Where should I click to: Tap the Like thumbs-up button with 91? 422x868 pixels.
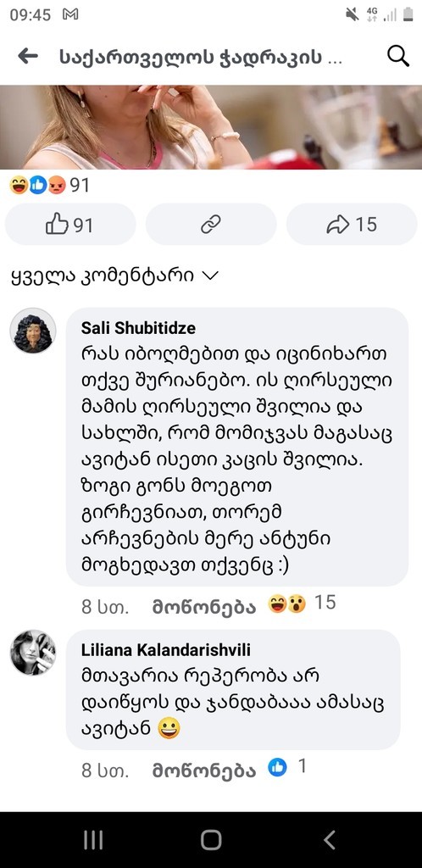tap(70, 224)
